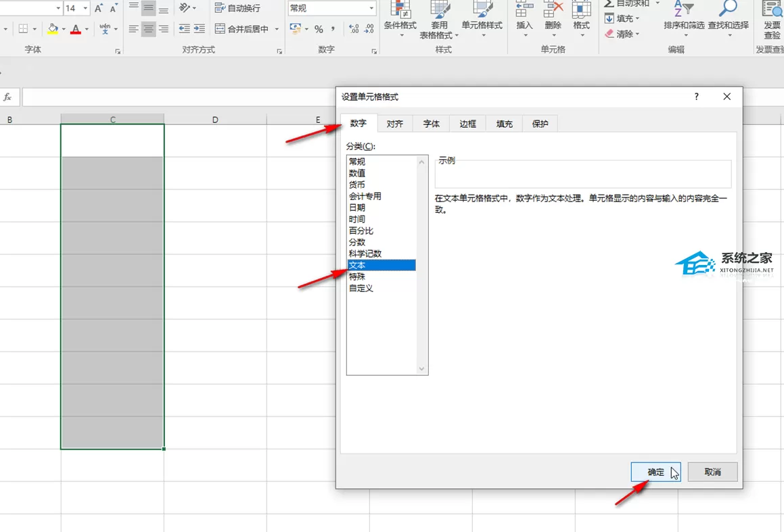
Task: Expand the font color dropdown arrow
Action: click(x=87, y=30)
